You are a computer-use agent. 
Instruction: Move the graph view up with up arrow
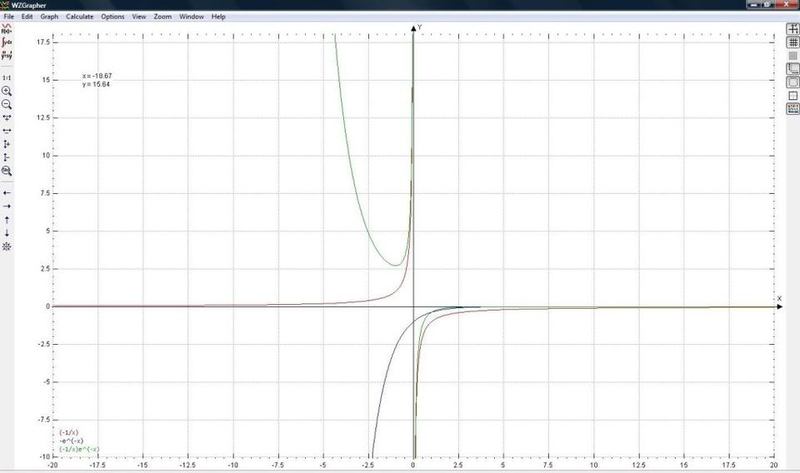[7, 219]
